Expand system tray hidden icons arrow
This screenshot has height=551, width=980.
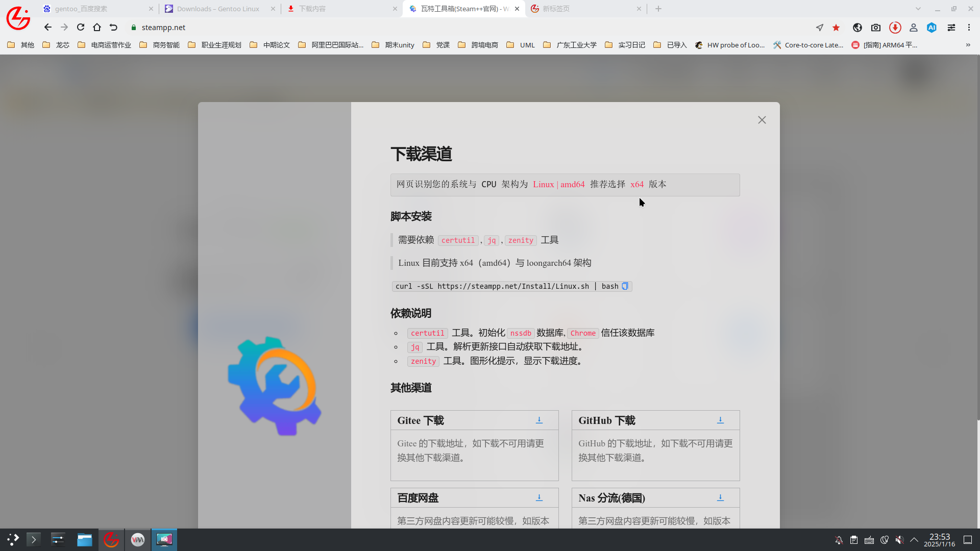tap(914, 540)
